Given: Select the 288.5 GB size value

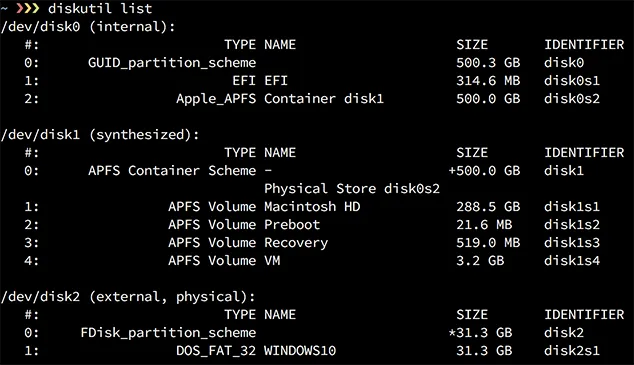Looking at the screenshot, I should (x=488, y=207).
